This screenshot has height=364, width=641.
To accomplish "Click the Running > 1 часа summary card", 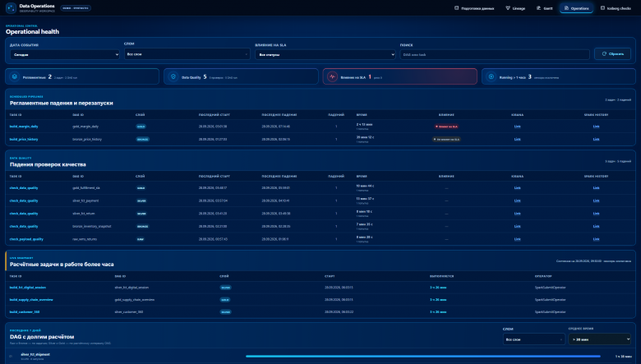I will (559, 76).
